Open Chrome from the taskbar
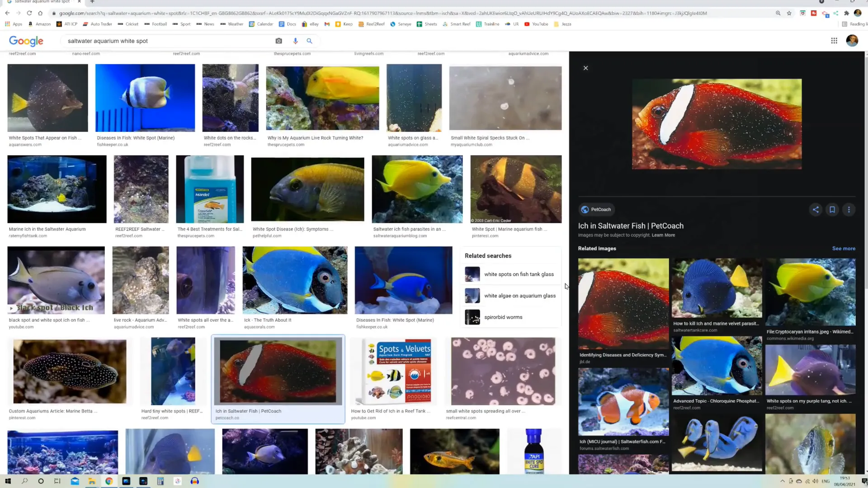Viewport: 868px width, 488px height. [109, 481]
